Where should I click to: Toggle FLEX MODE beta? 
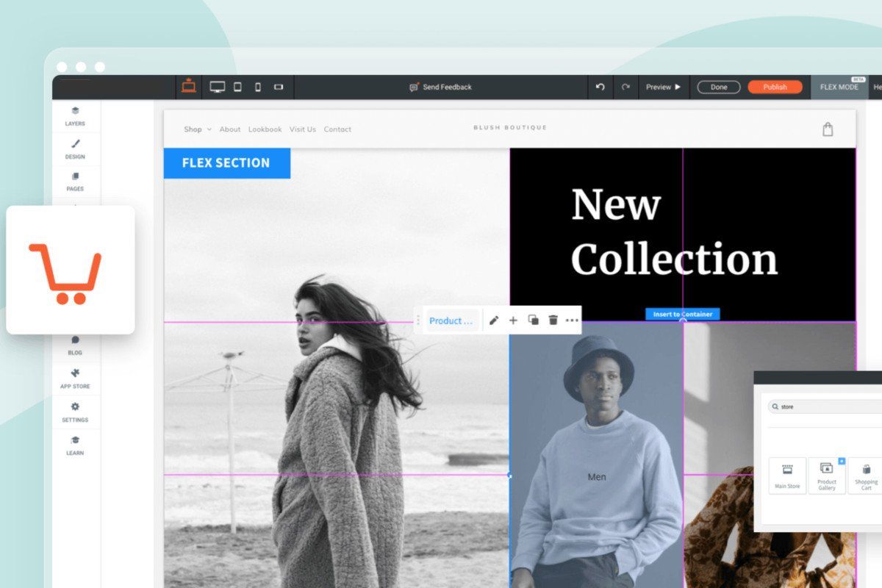(x=839, y=87)
